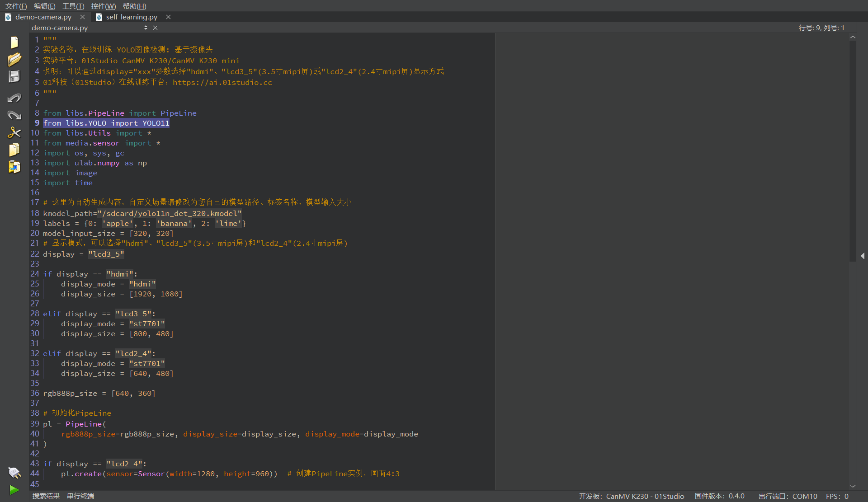Save the script with floppy disk icon
868x502 pixels.
14,76
